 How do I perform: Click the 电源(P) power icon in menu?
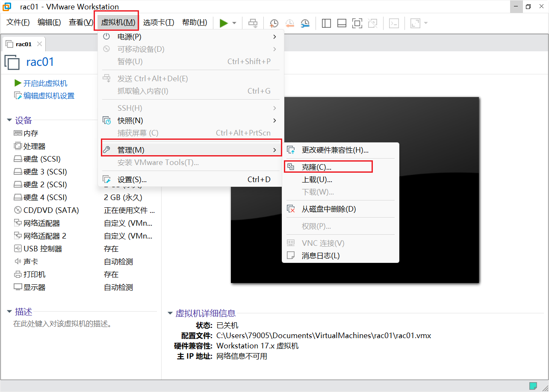tap(107, 37)
